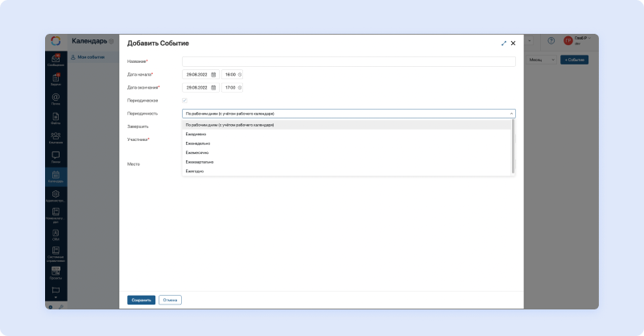Image resolution: width=644 pixels, height=336 pixels.
Task: Toggle the Периодическое checkbox
Action: 184,100
